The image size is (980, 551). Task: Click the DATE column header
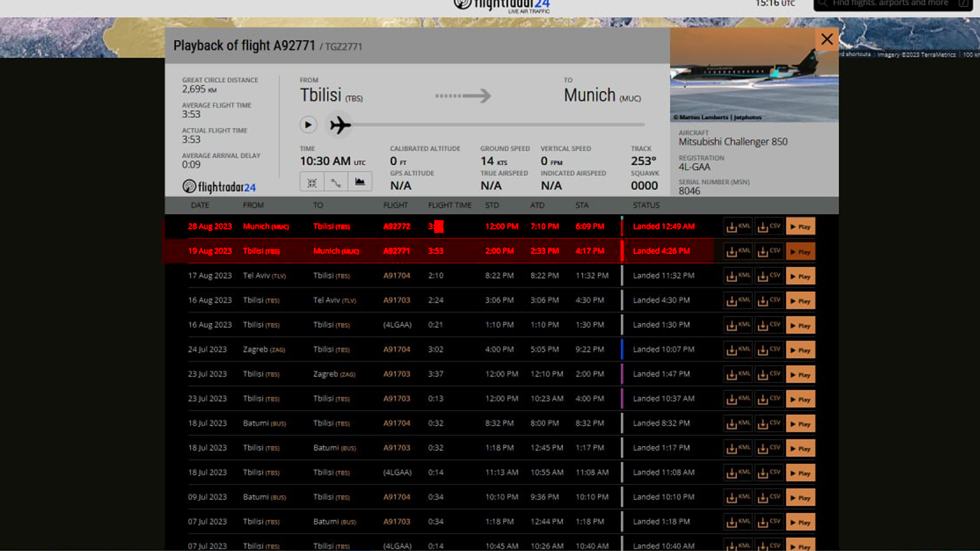click(200, 205)
